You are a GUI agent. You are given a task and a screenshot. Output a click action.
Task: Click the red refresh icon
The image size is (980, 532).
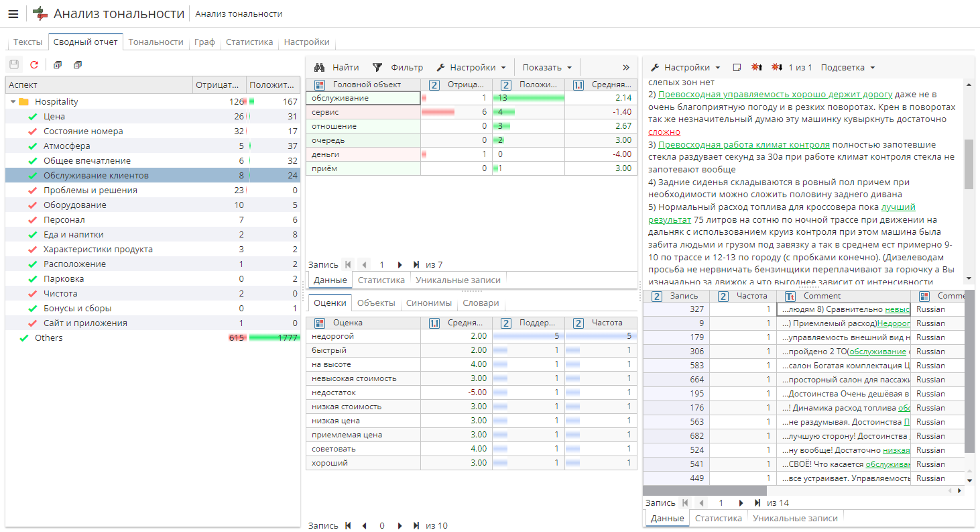34,65
